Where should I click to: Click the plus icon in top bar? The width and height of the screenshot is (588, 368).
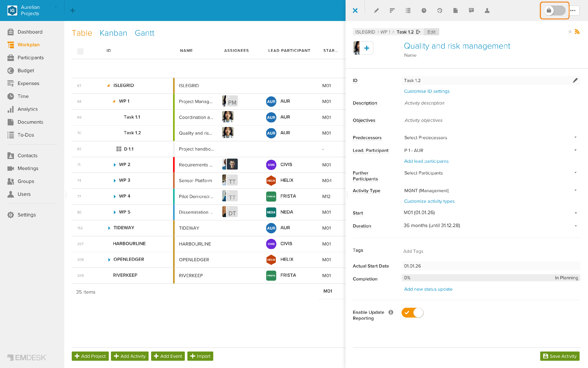[72, 10]
